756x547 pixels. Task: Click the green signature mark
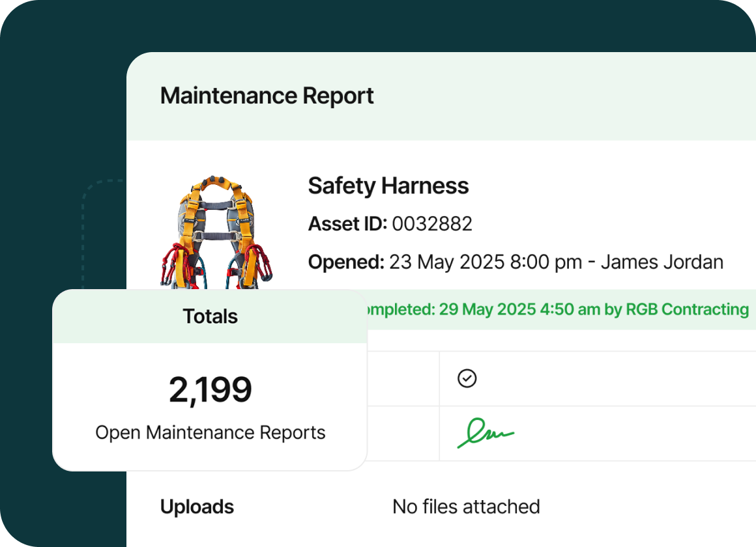tap(485, 432)
